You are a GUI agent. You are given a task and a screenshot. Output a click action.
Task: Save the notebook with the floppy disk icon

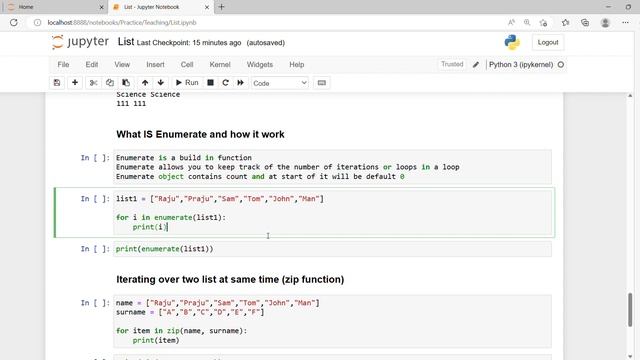57,83
